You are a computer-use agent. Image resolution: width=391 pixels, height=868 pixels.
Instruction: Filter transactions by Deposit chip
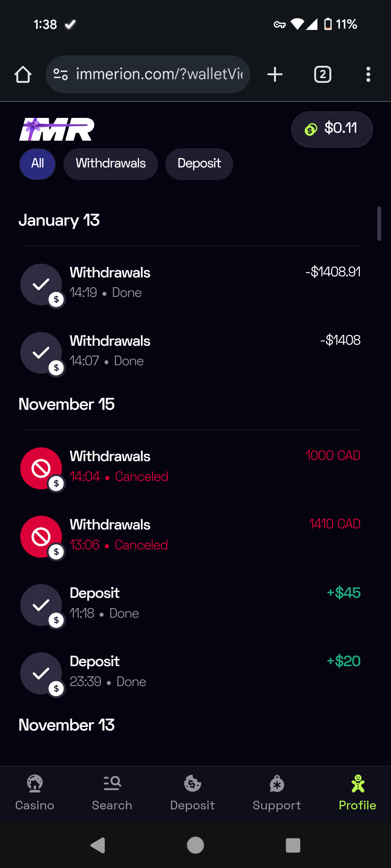[x=199, y=164]
